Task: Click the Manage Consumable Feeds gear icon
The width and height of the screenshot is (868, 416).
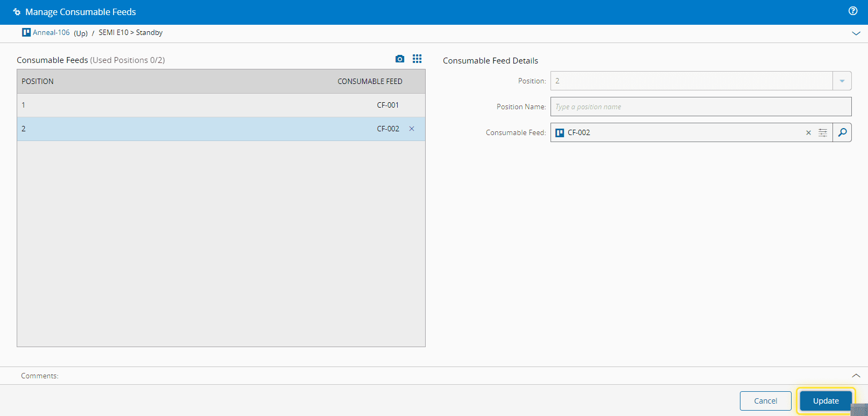Action: 17,12
